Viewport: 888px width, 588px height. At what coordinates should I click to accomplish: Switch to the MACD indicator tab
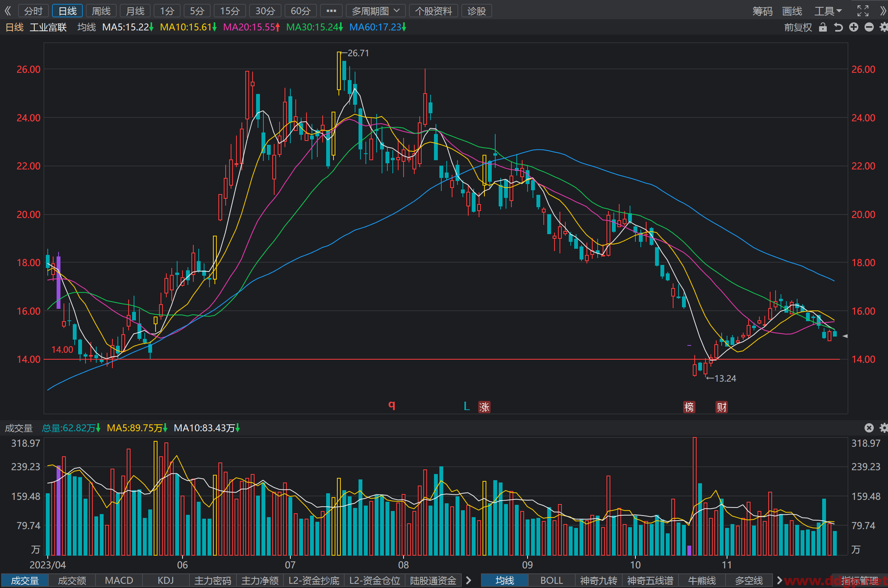[x=119, y=580]
